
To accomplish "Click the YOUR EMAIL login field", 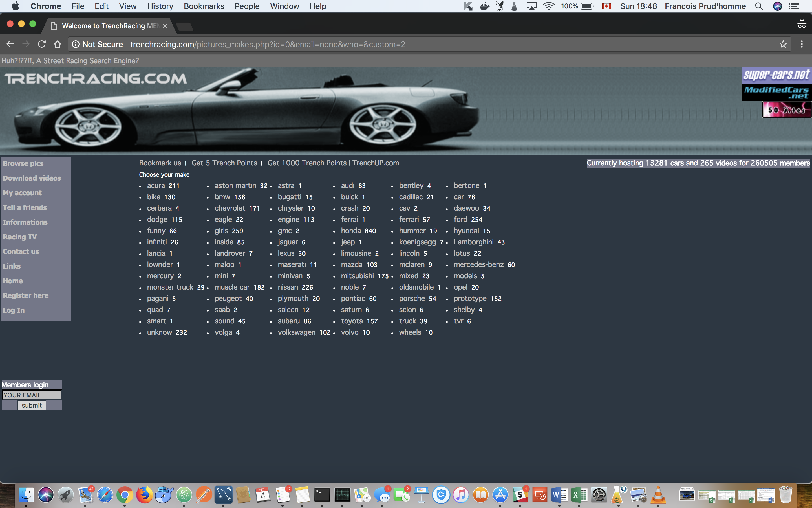I will coord(32,395).
